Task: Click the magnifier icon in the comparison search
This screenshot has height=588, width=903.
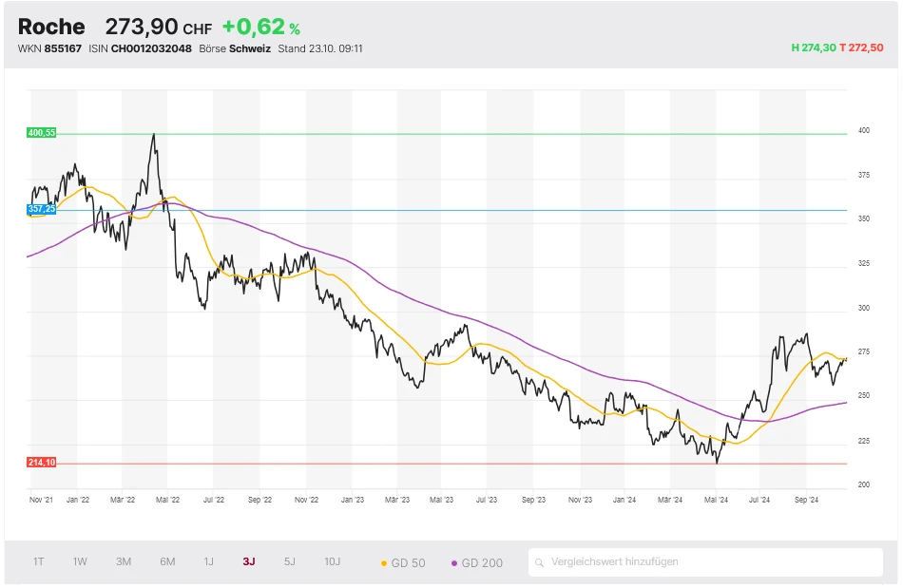Action: [540, 562]
